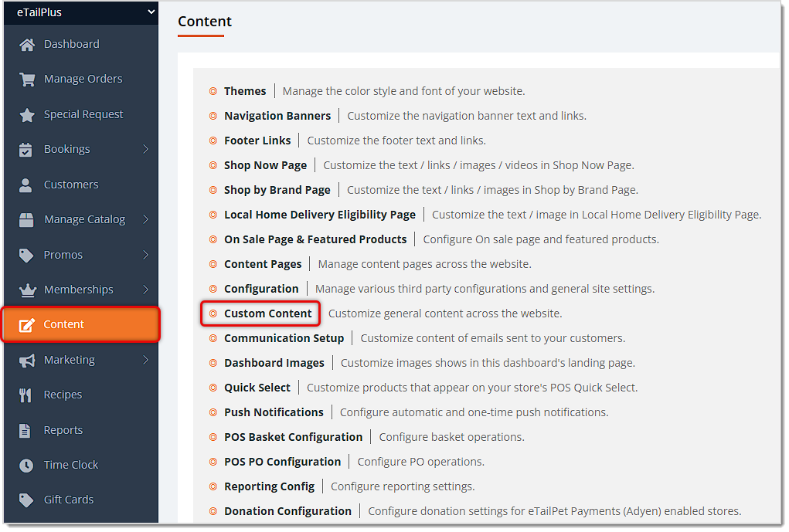Open the Themes link
The height and width of the screenshot is (532, 789).
(245, 91)
